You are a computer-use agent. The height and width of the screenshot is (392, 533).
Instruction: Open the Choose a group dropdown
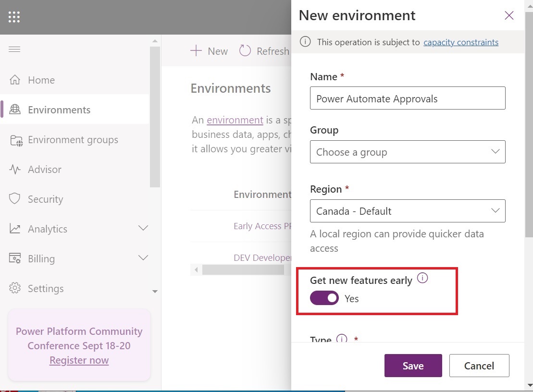click(408, 151)
